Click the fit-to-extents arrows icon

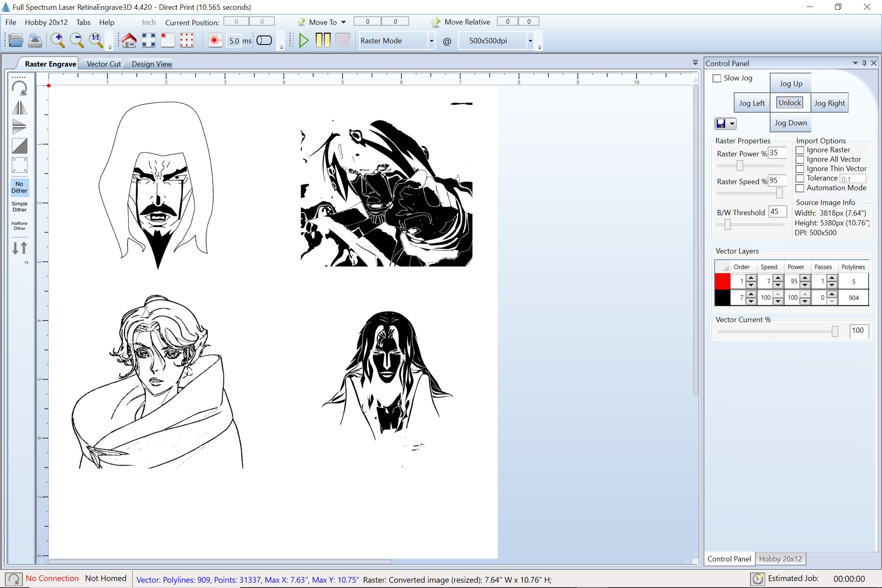coord(149,40)
